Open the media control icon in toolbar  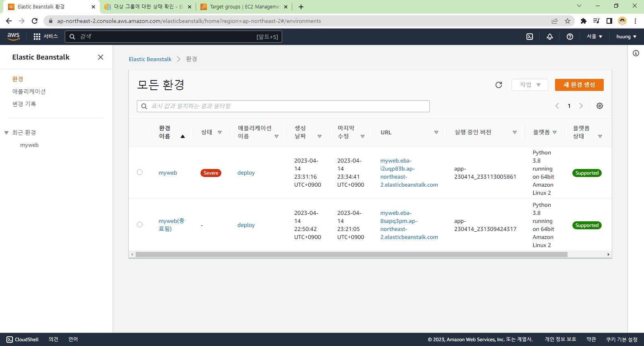(597, 21)
